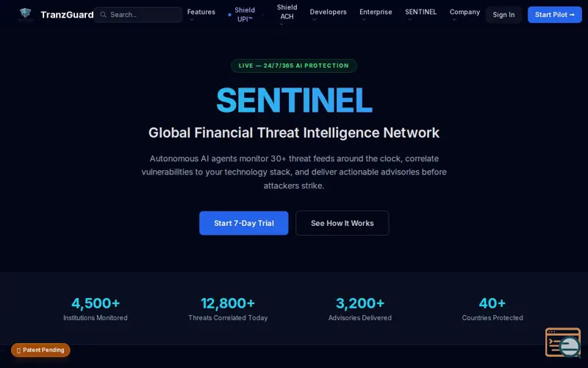
Task: Expand the Developers menu
Action: [328, 13]
